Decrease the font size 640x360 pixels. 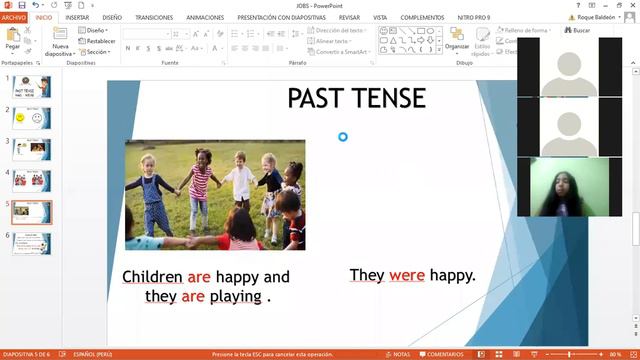(206, 34)
